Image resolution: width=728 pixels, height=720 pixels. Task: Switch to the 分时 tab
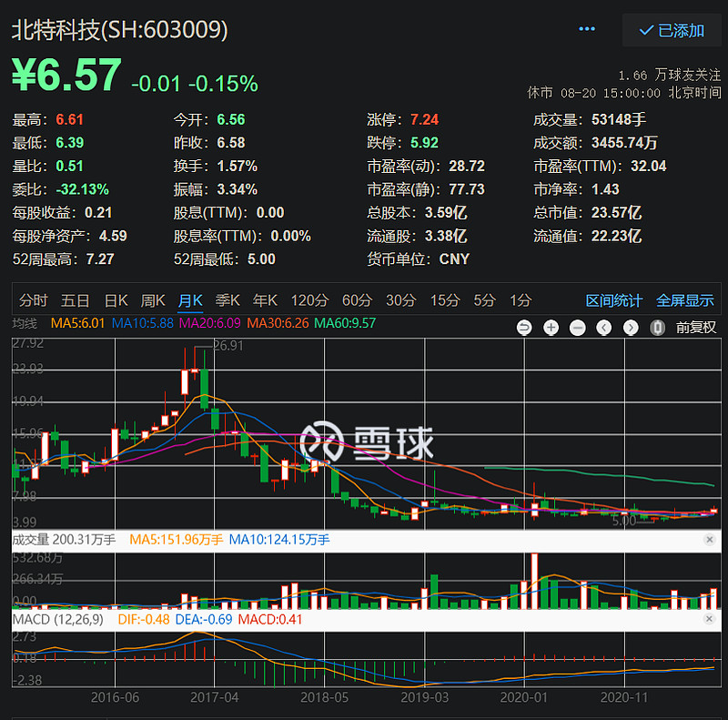[34, 300]
